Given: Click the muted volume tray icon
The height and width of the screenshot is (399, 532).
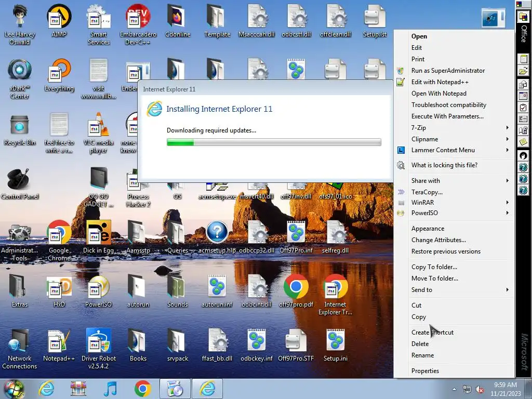Looking at the screenshot, I should [x=480, y=390].
